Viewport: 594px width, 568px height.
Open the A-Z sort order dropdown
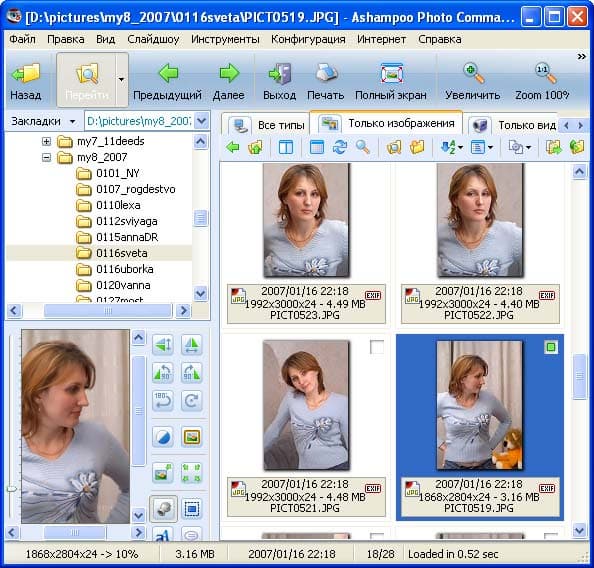(460, 147)
